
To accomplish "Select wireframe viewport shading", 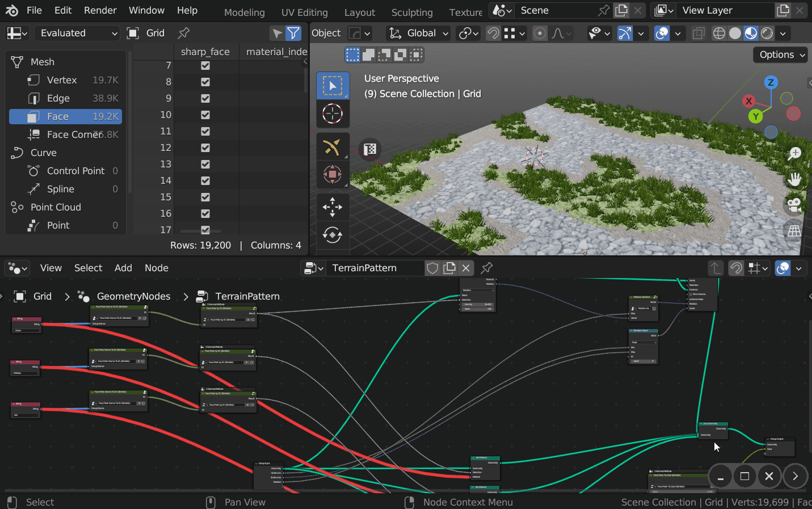I will (719, 33).
